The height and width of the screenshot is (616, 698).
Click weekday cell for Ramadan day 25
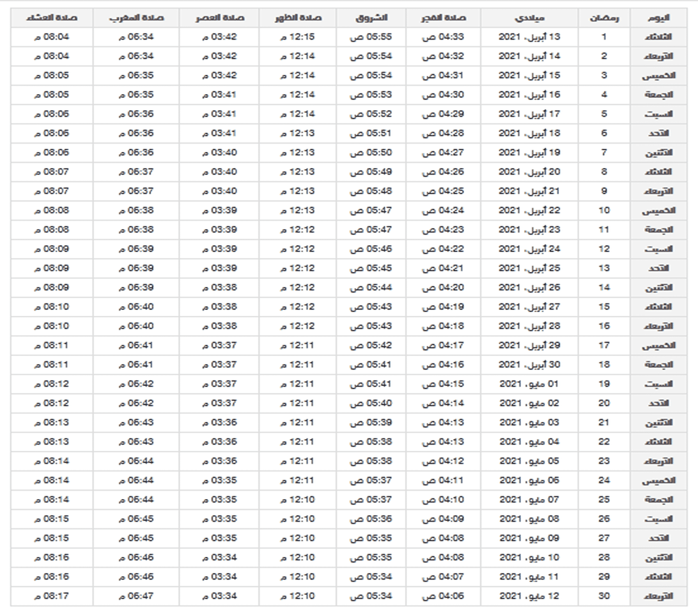click(x=659, y=500)
